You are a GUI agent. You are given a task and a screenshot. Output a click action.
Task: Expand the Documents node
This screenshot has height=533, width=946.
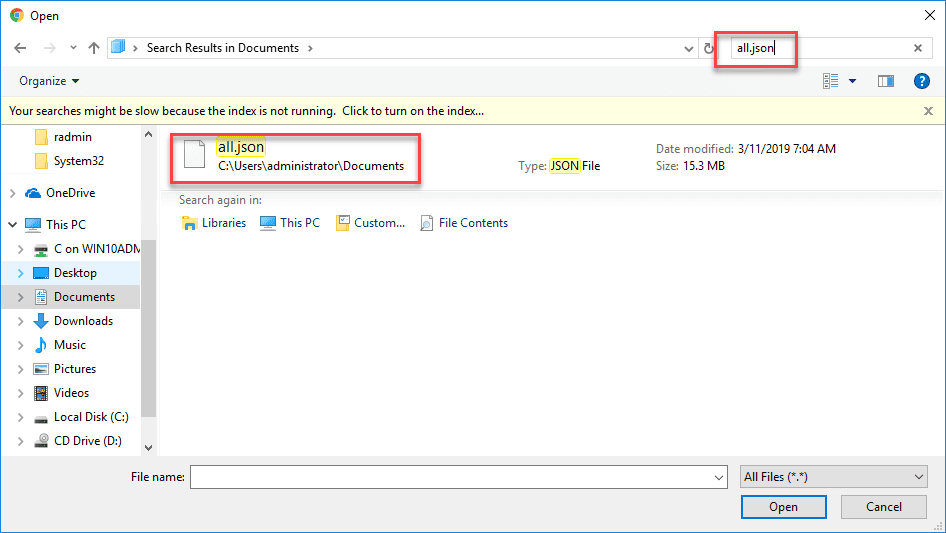pyautogui.click(x=21, y=297)
